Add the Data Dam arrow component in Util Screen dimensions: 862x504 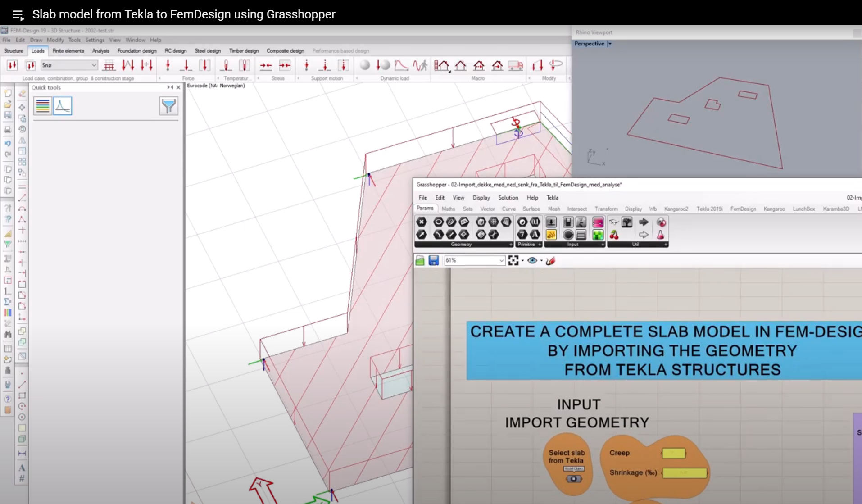tap(644, 222)
